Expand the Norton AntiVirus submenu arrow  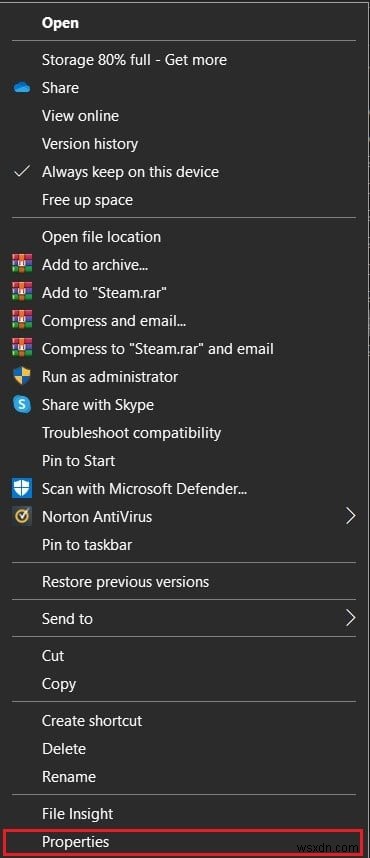[x=350, y=516]
